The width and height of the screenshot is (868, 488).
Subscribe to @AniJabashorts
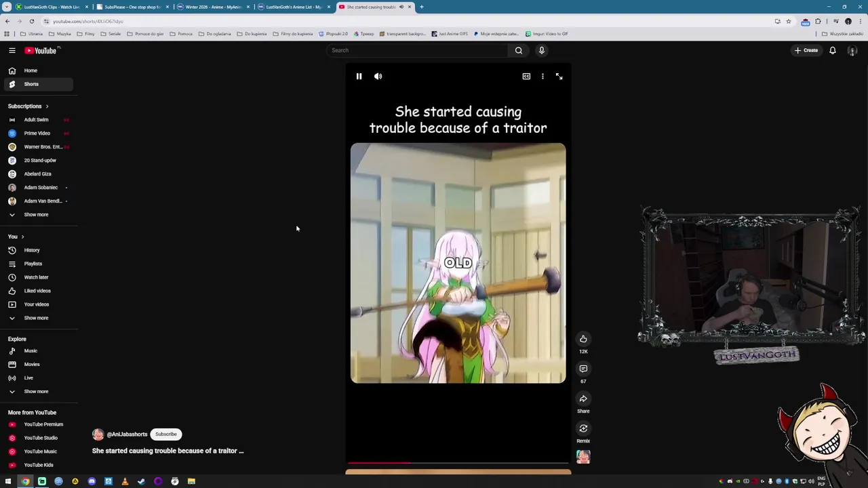pos(165,434)
